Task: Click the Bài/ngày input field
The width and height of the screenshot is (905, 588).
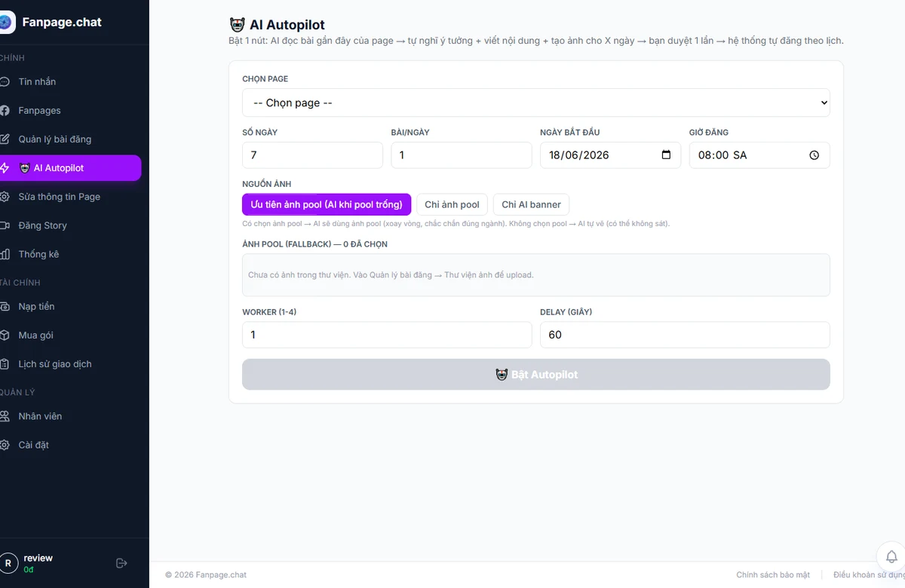Action: click(461, 155)
